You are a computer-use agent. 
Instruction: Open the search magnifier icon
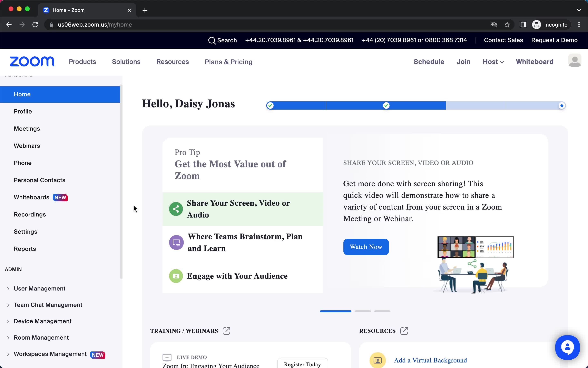(212, 40)
